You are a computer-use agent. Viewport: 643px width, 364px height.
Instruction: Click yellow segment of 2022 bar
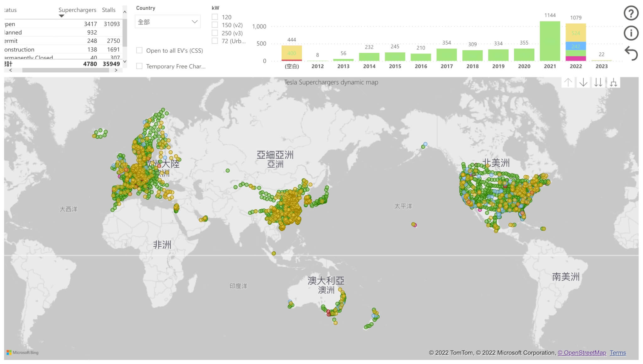pos(575,33)
